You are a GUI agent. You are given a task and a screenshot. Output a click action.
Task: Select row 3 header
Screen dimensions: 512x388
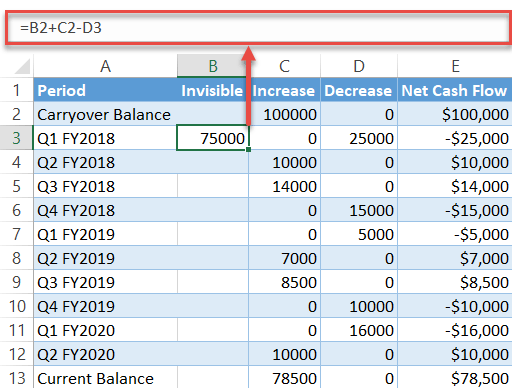tap(17, 138)
